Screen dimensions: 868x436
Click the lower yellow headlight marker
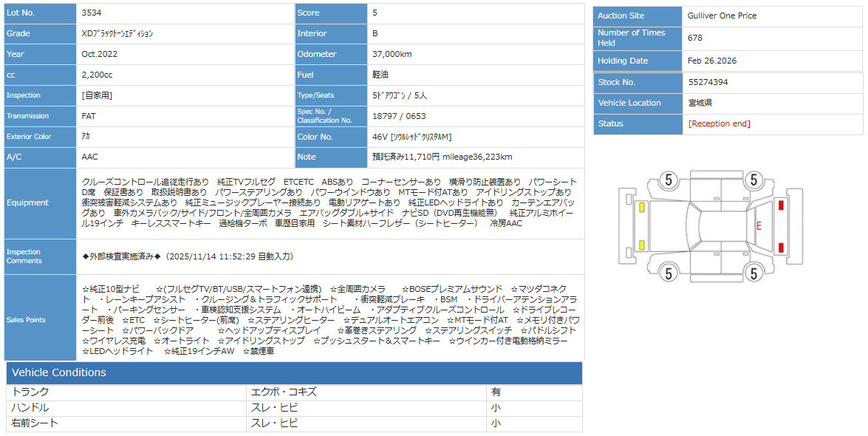[x=641, y=245]
